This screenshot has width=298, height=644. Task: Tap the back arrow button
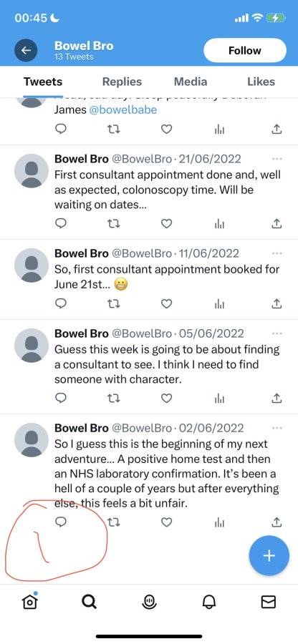tap(26, 50)
